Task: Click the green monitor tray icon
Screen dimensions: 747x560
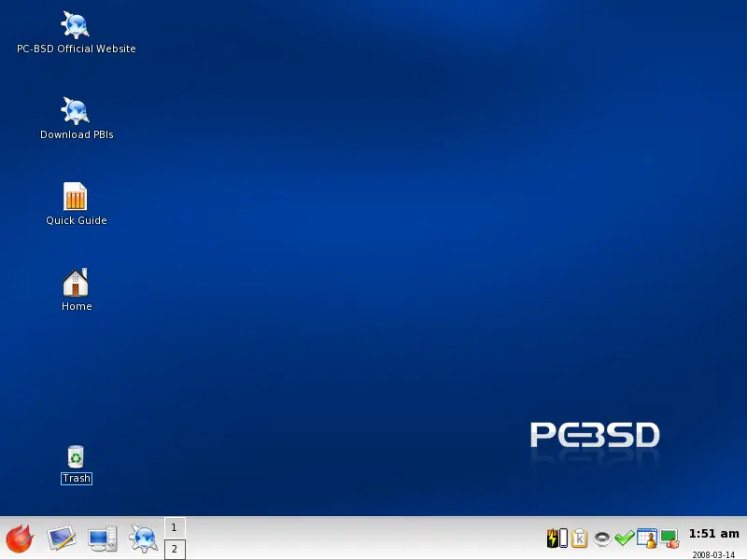Action: pyautogui.click(x=669, y=539)
